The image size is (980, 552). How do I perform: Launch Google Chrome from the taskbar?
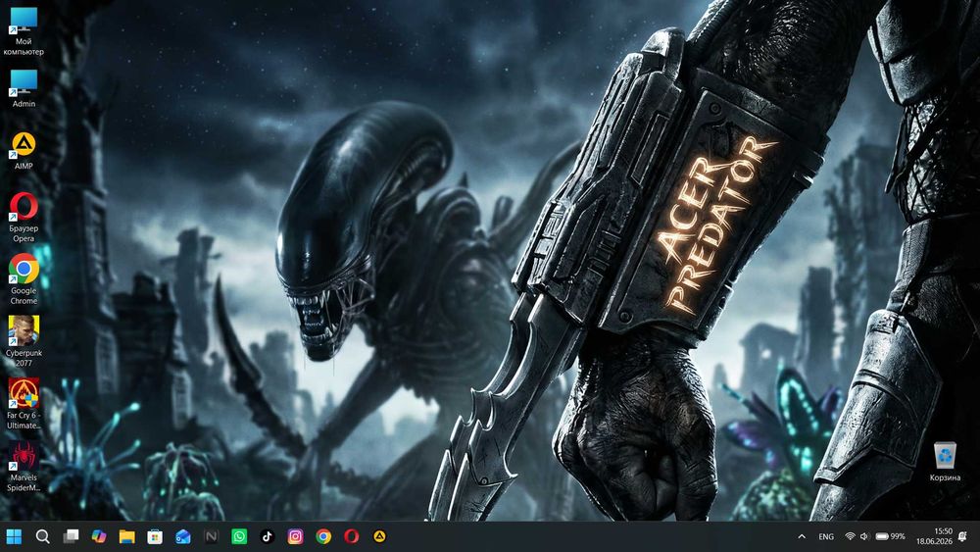(323, 536)
